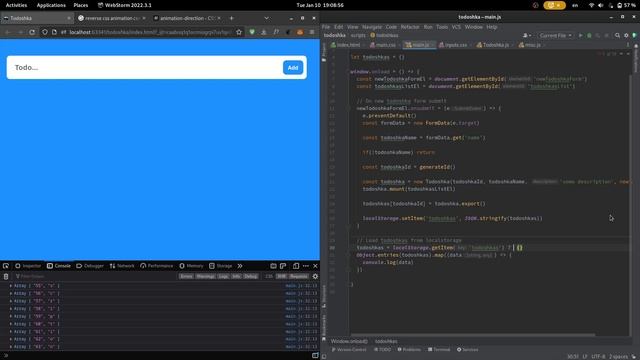Expand the Array ["61", ...] console entry
The height and width of the screenshot is (360, 640).
point(11,331)
